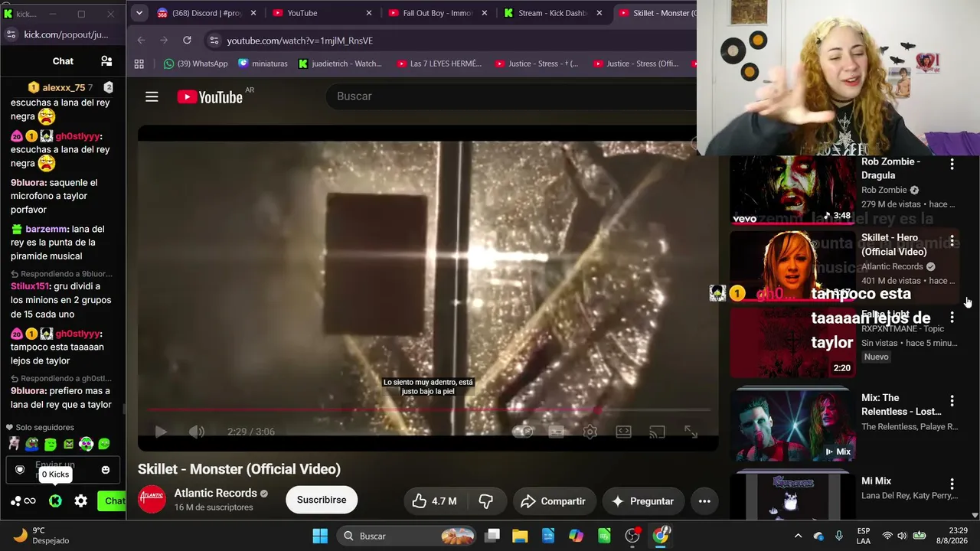
Task: Mute the video volume speaker icon
Action: click(x=197, y=432)
